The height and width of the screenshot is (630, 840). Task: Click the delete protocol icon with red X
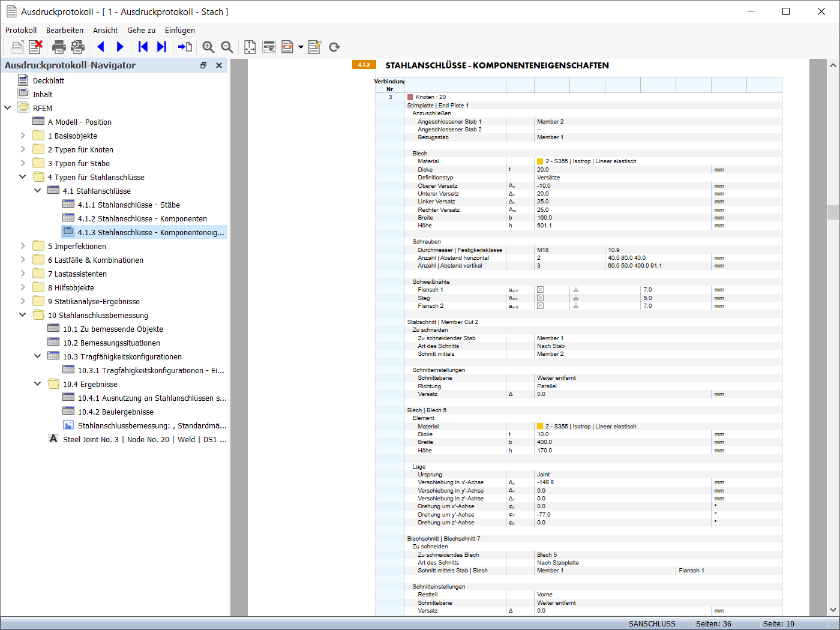point(35,47)
